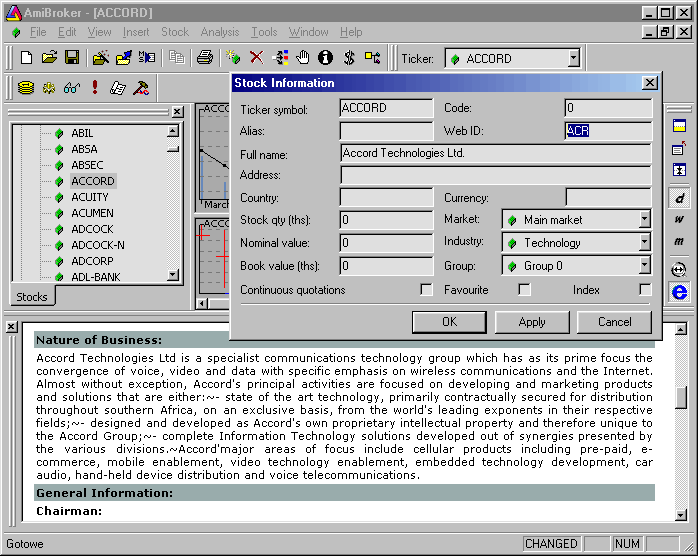Viewport: 698px width, 556px height.
Task: Open the Market dropdown
Action: pyautogui.click(x=644, y=220)
